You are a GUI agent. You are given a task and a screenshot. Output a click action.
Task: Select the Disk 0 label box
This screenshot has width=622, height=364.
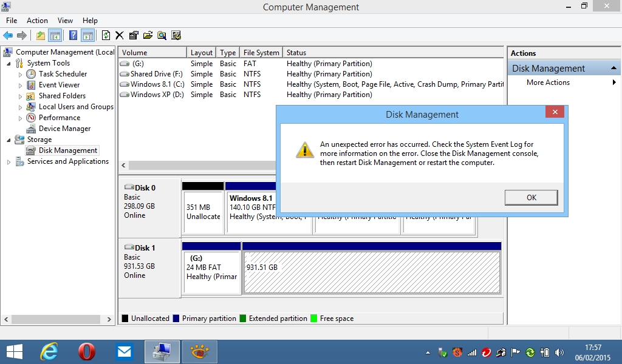(149, 208)
